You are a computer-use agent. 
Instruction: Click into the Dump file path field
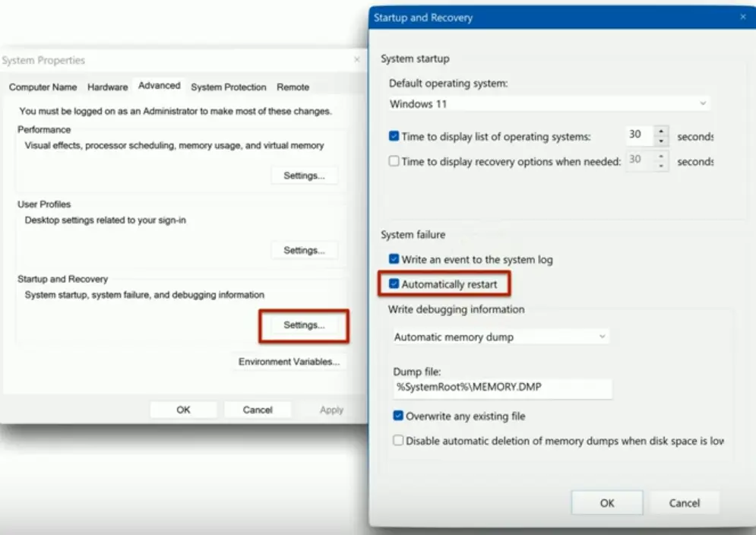click(502, 388)
